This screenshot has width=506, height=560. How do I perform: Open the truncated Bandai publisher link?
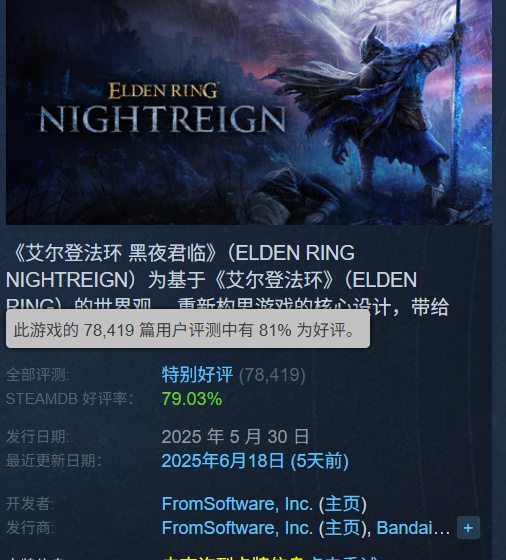click(x=413, y=528)
